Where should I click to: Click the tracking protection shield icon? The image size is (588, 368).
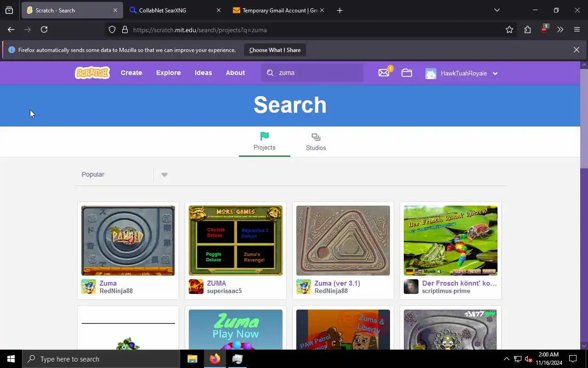[x=112, y=30]
